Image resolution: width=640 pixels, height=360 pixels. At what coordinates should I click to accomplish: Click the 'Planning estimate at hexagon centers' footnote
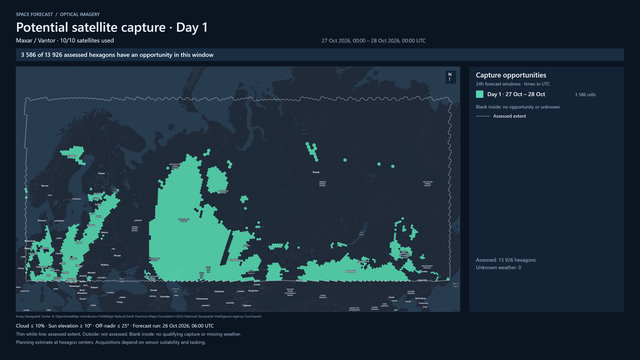(111, 342)
